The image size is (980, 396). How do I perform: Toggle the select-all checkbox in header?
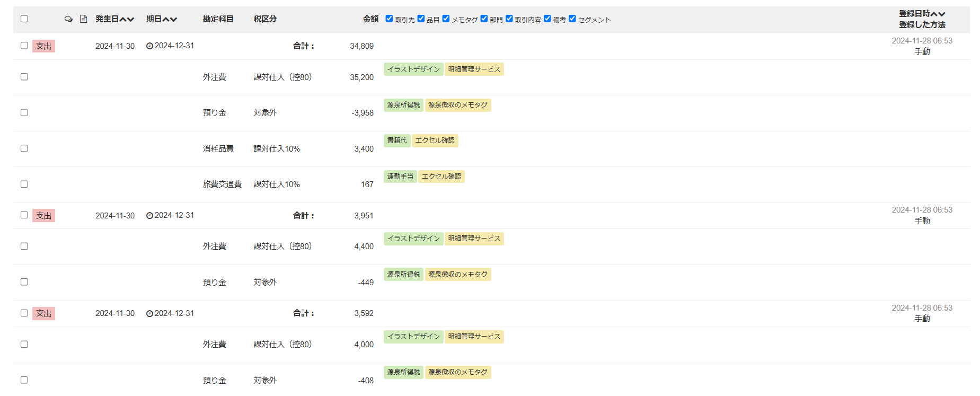tap(24, 19)
